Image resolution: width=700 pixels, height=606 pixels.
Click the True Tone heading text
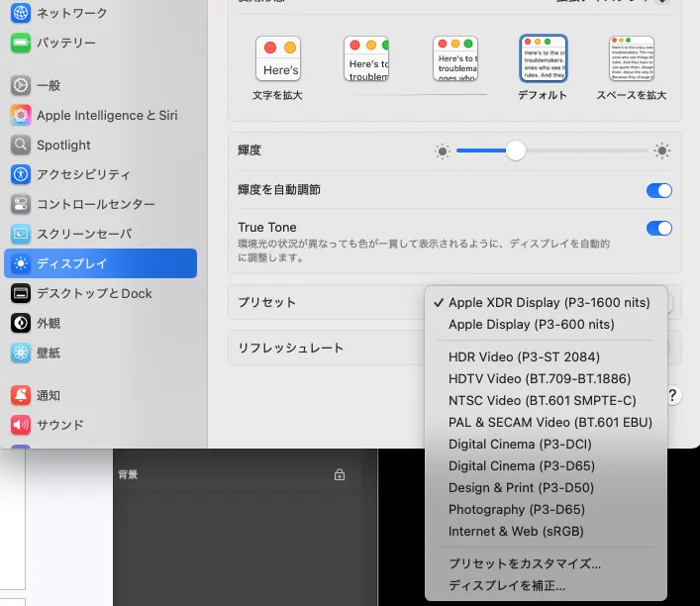(267, 228)
